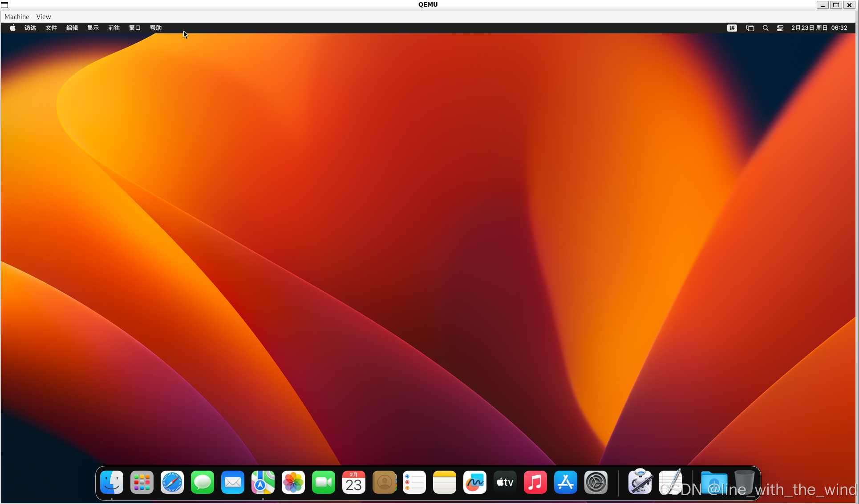The height and width of the screenshot is (504, 859).
Task: Open the 访达 (Finder) menu
Action: pyautogui.click(x=30, y=28)
